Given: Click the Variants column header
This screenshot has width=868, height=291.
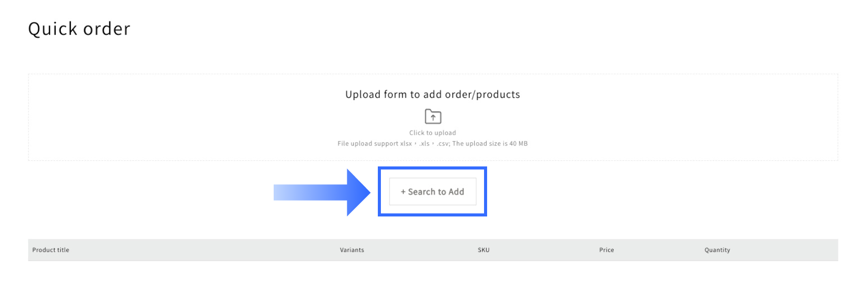Looking at the screenshot, I should [352, 250].
